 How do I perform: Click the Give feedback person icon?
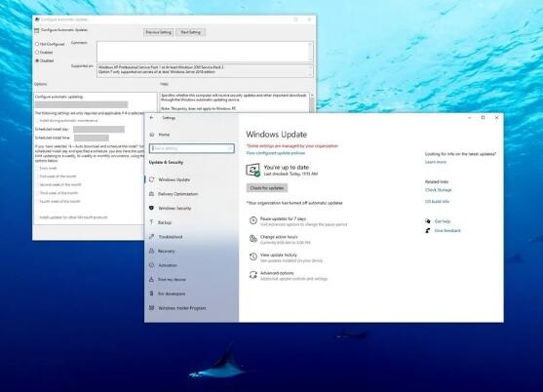(x=428, y=230)
